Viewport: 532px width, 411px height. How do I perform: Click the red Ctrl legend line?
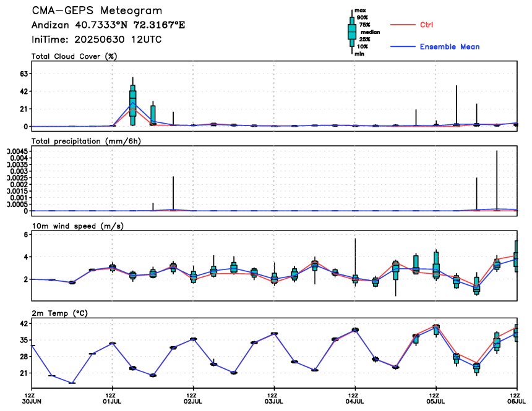click(403, 25)
